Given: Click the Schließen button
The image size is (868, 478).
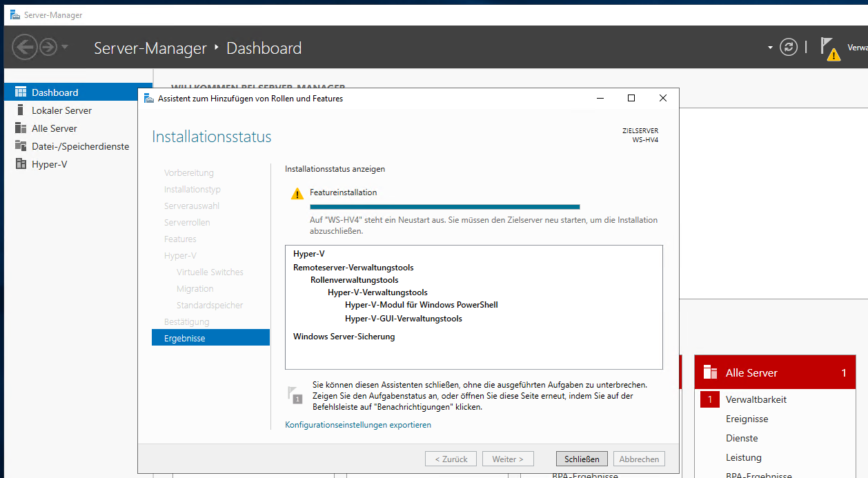Looking at the screenshot, I should click(x=582, y=459).
